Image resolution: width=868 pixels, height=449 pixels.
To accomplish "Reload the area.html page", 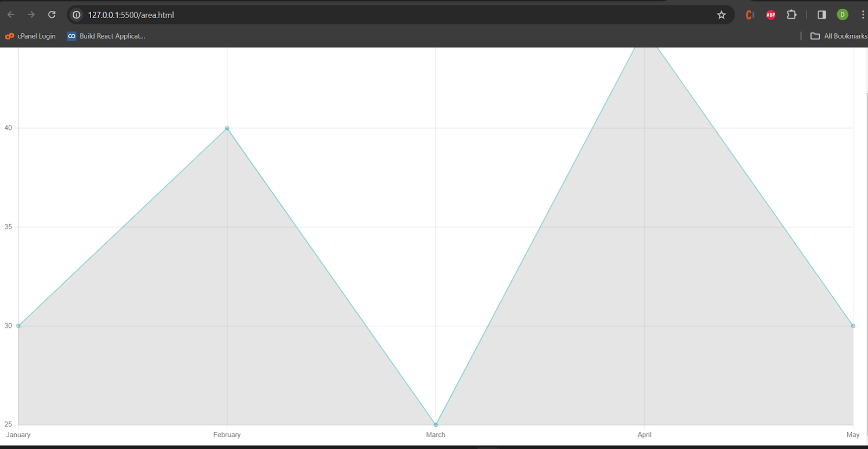I will click(x=52, y=15).
